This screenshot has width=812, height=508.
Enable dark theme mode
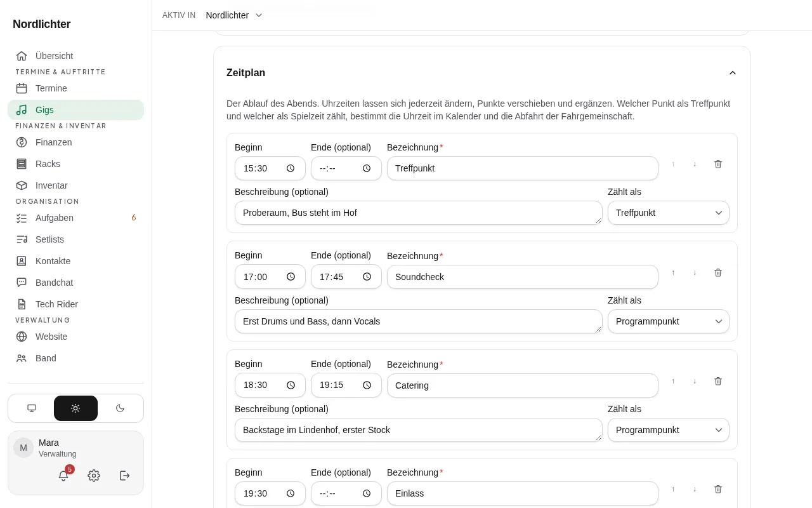(x=120, y=408)
